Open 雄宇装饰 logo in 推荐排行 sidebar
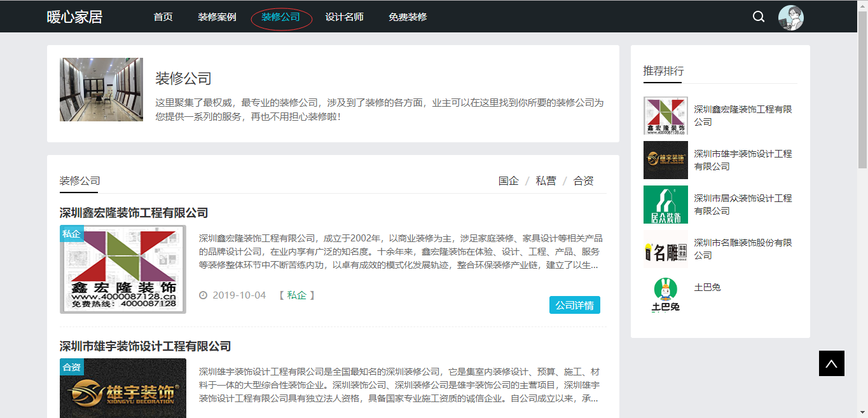 click(x=666, y=160)
